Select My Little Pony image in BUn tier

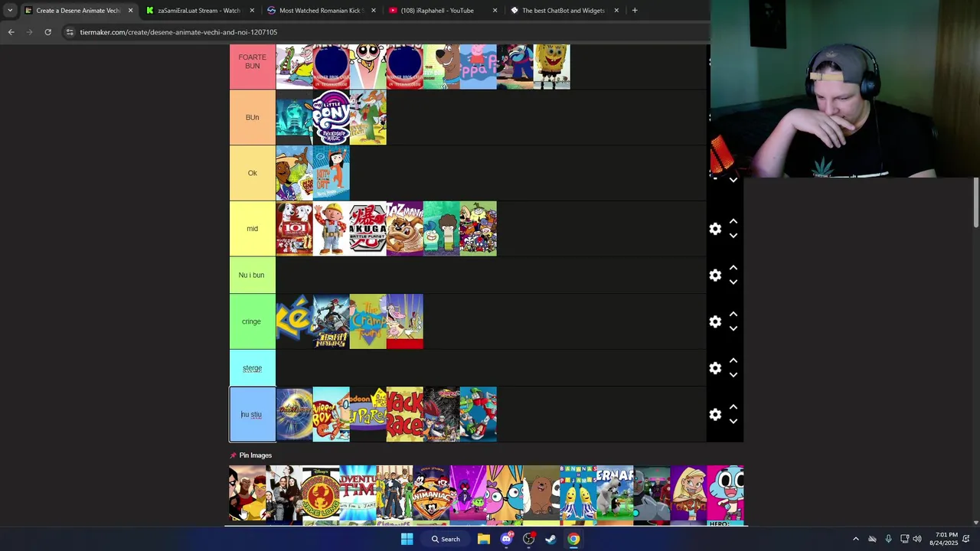pos(332,117)
